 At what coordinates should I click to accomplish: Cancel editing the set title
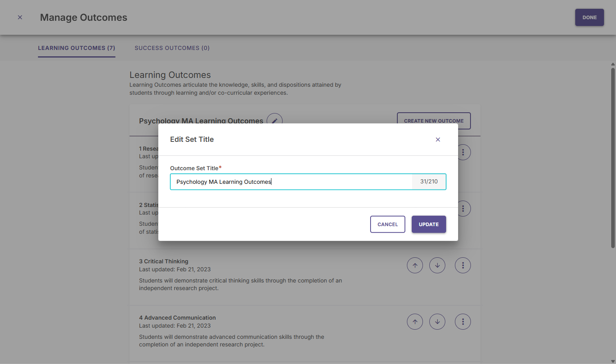coord(387,224)
